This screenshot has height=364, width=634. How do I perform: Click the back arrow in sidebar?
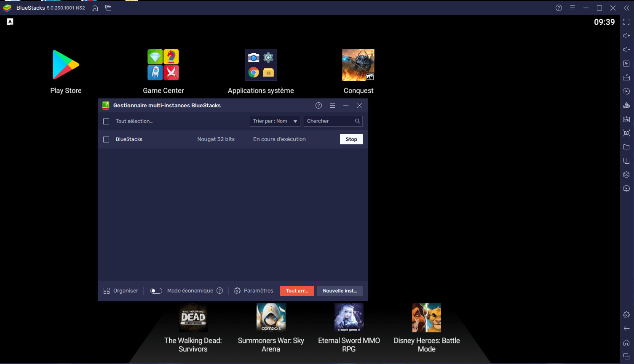tap(626, 329)
